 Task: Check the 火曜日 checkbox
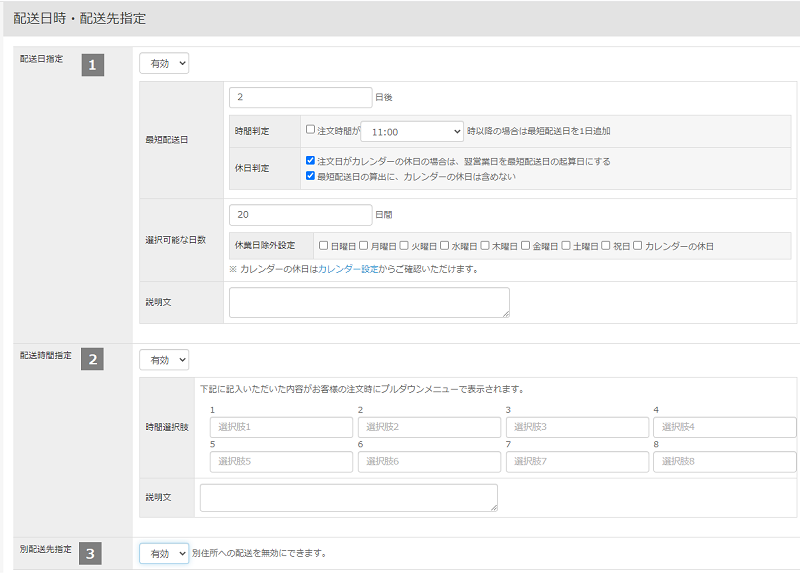(404, 246)
